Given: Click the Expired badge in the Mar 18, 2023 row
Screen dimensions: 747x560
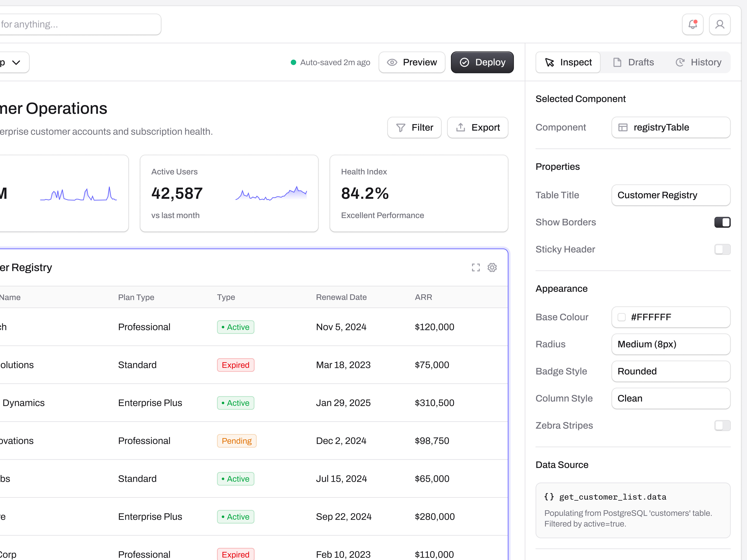Looking at the screenshot, I should [235, 365].
